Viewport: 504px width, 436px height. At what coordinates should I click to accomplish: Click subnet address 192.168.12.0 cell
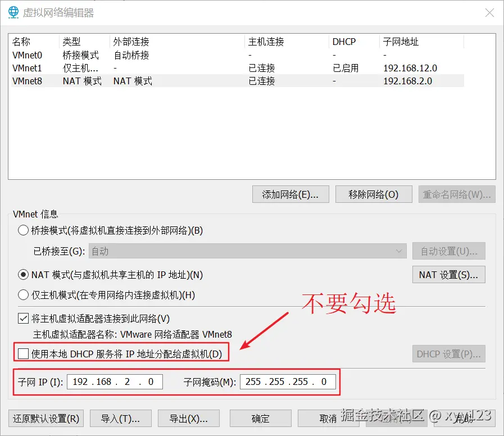[x=410, y=68]
